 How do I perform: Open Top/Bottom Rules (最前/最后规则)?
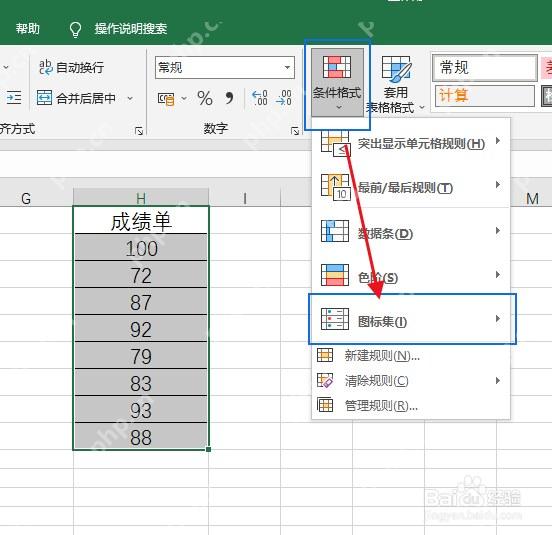[x=411, y=187]
